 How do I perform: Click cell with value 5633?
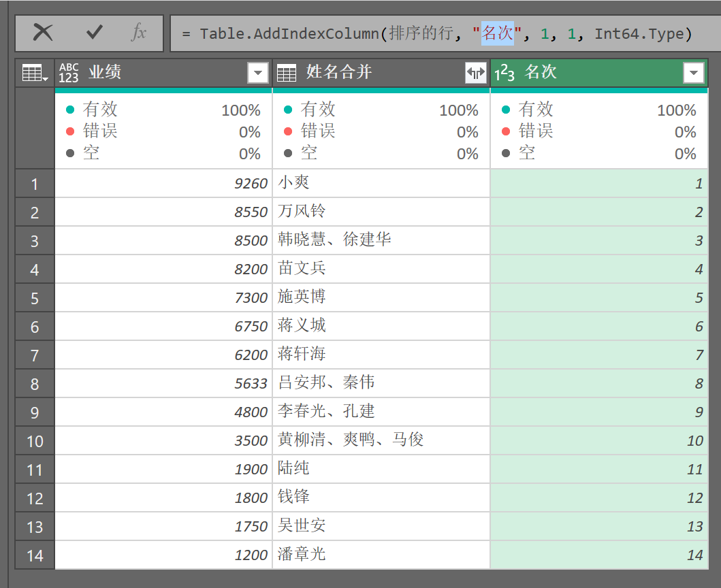(163, 383)
